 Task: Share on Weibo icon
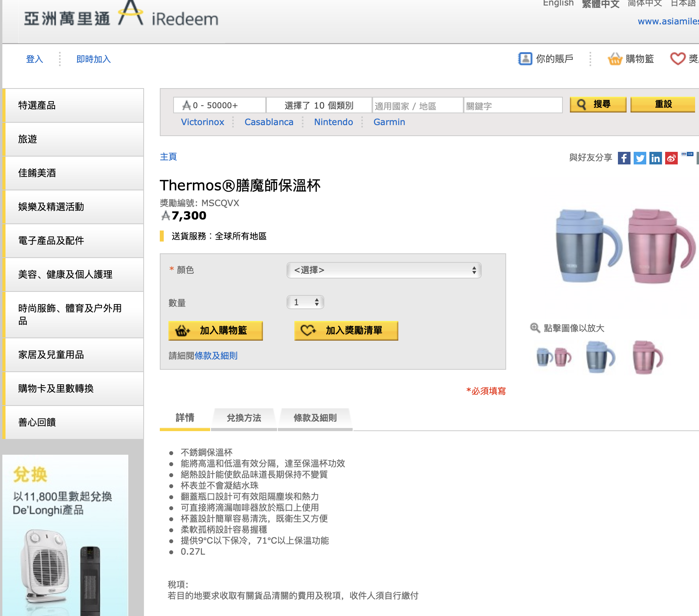click(671, 158)
